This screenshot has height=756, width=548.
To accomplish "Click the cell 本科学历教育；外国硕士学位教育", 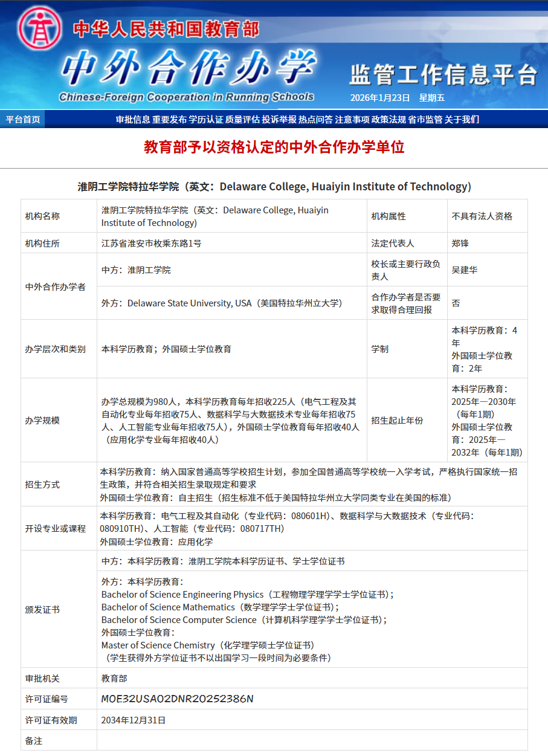I will tap(232, 349).
